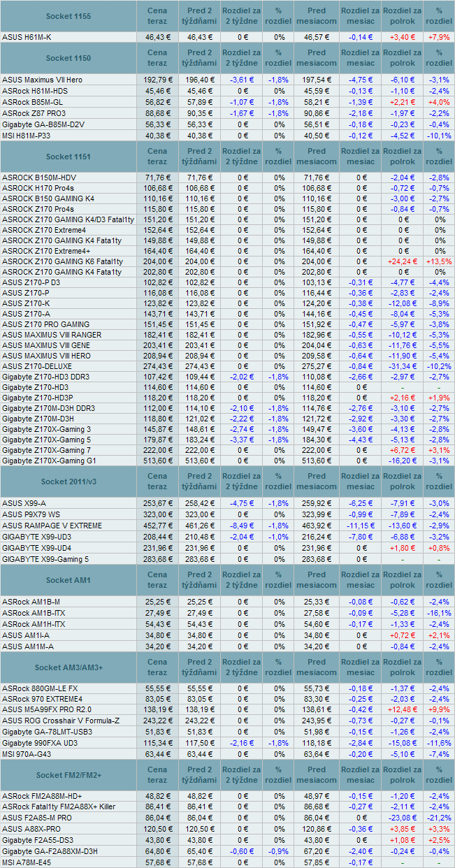
Task: Click the +12,48 € value for ASUS M5A99FX PRO
Action: click(x=402, y=709)
